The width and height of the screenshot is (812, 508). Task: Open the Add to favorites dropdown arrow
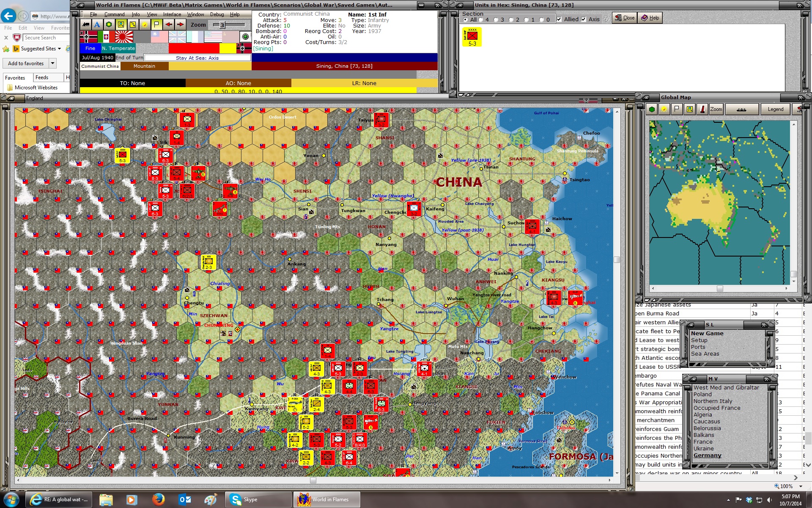point(53,63)
